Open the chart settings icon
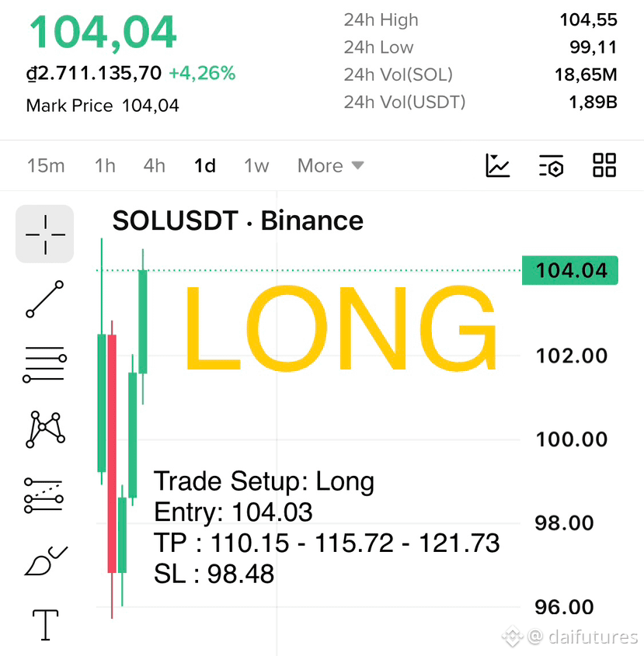The width and height of the screenshot is (644, 656). point(551,165)
